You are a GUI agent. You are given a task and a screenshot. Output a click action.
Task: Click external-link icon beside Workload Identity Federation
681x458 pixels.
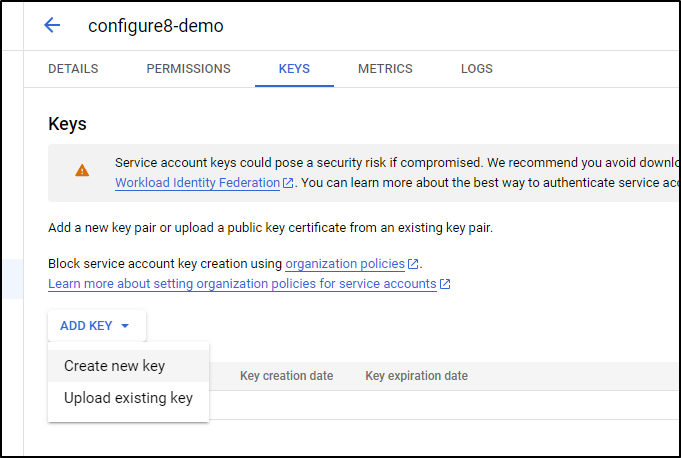point(288,183)
